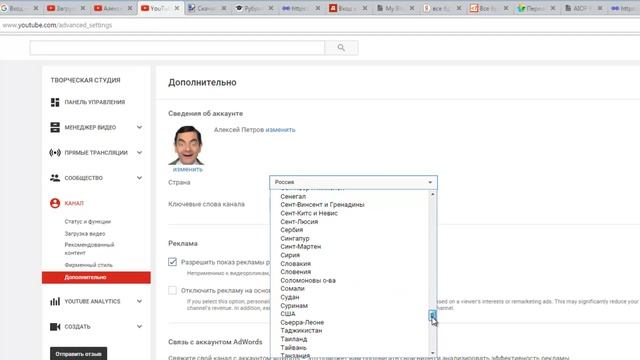Close the first Google browser tab
The width and height of the screenshot is (640, 360).
[36, 8]
